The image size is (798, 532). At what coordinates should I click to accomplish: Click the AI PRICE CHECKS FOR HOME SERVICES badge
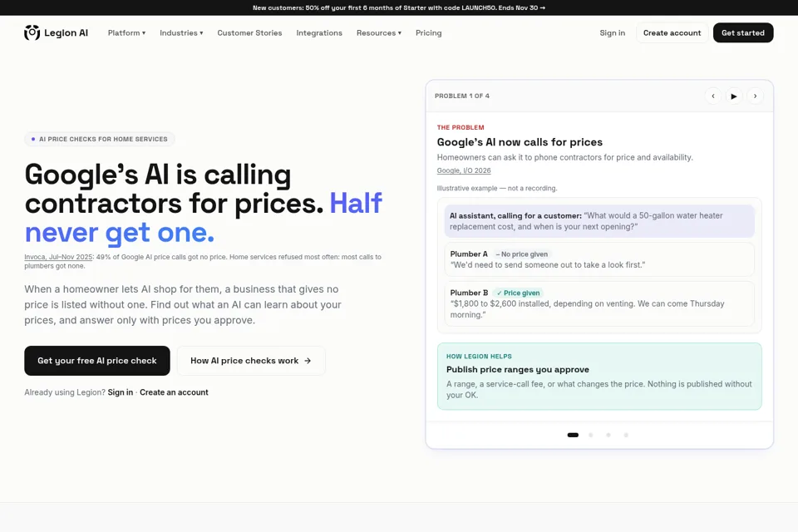coord(100,139)
